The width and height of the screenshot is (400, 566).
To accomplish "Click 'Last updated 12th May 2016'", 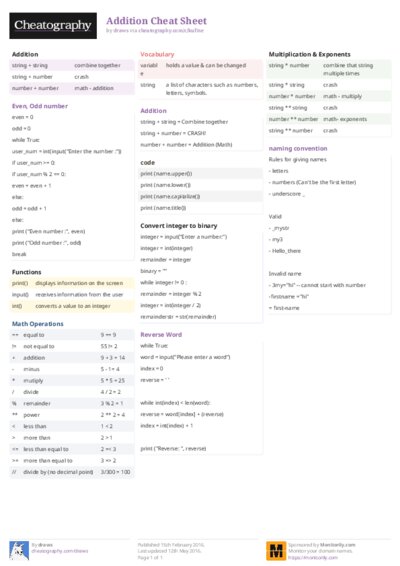I will coord(169,551).
